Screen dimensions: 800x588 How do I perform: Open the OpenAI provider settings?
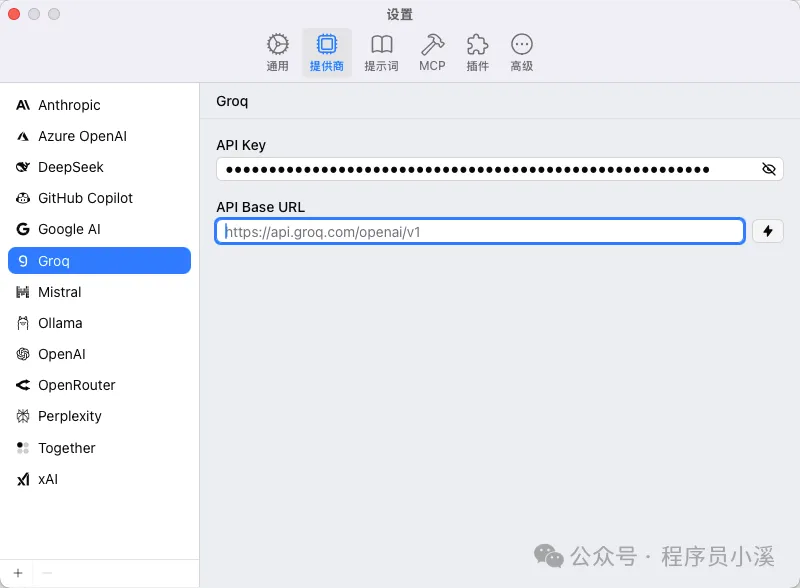[x=99, y=354]
